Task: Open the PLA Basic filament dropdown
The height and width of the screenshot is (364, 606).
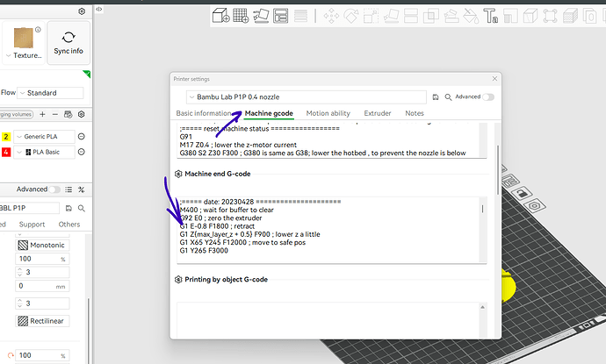Action: (x=44, y=152)
